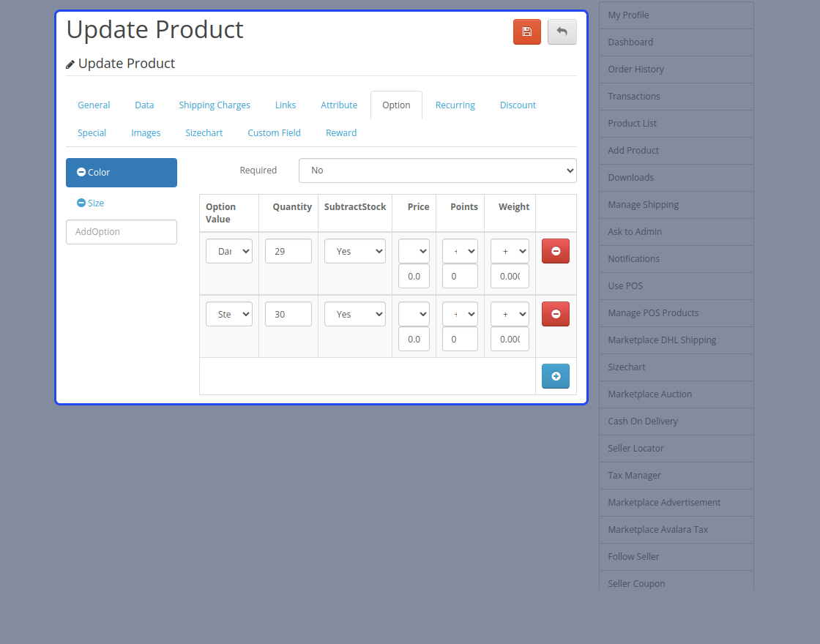Open price prefix dropdown in first row
Screen dimensions: 820x644
(414, 251)
